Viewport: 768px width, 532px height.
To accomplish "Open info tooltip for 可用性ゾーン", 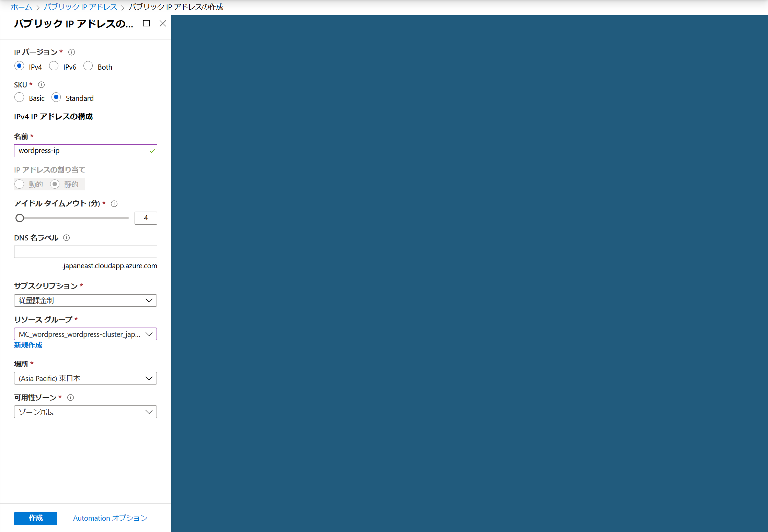I will (x=70, y=398).
